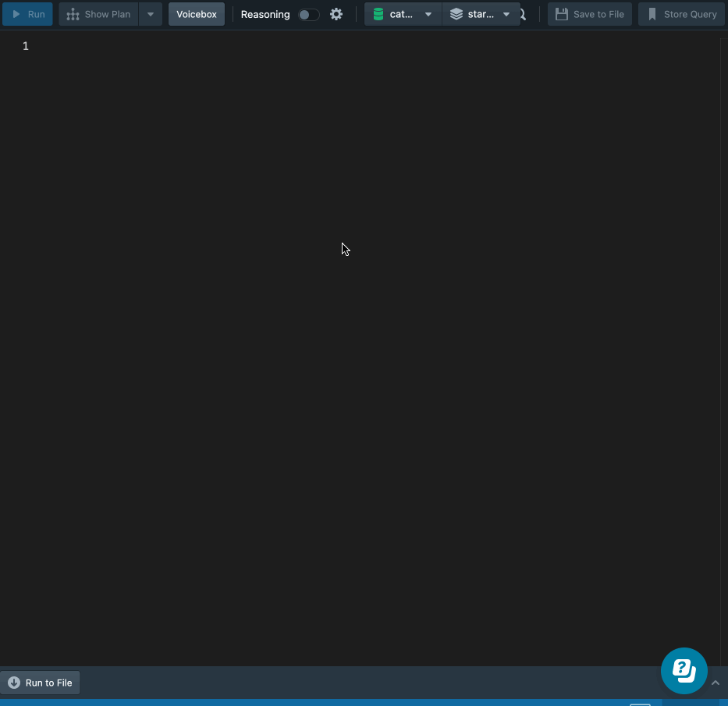
Task: Run the current query
Action: click(27, 14)
